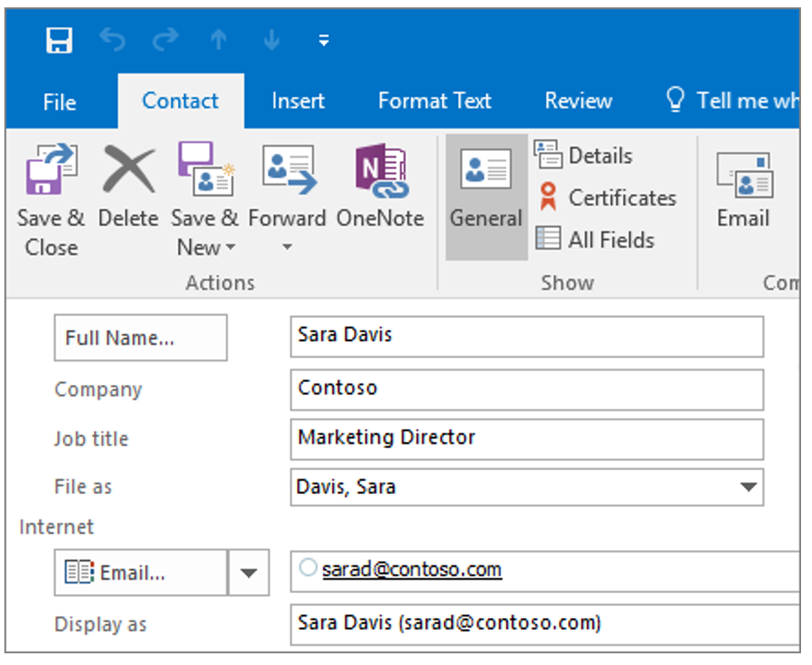The height and width of the screenshot is (665, 812).
Task: Delete this contact
Action: (x=128, y=186)
